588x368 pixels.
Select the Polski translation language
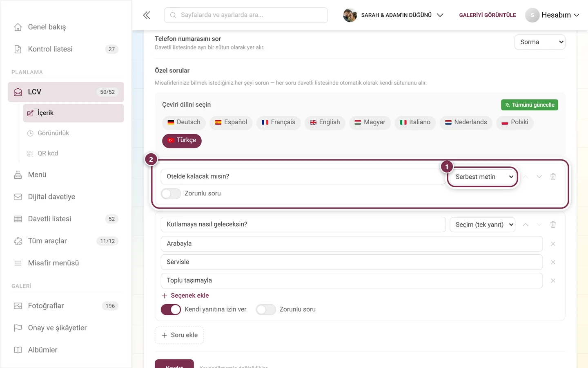[515, 122]
